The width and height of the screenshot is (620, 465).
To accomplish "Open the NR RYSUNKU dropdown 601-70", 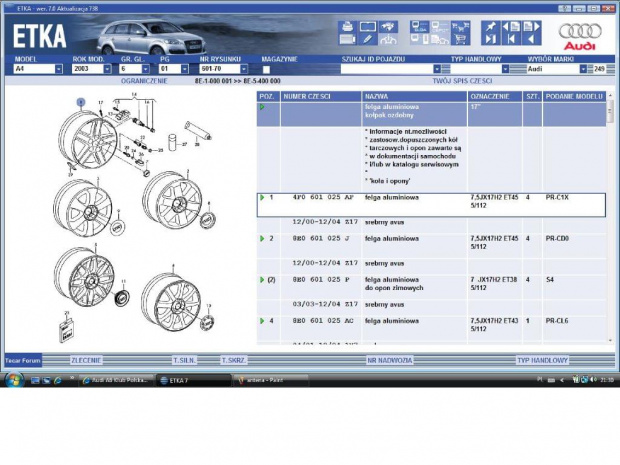I will [x=244, y=69].
